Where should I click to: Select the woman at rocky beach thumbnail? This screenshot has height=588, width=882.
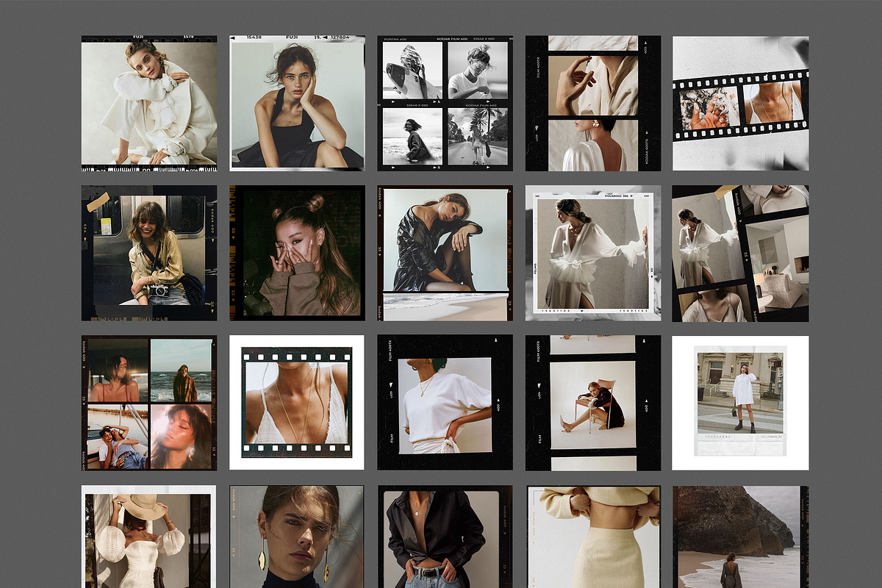741,537
